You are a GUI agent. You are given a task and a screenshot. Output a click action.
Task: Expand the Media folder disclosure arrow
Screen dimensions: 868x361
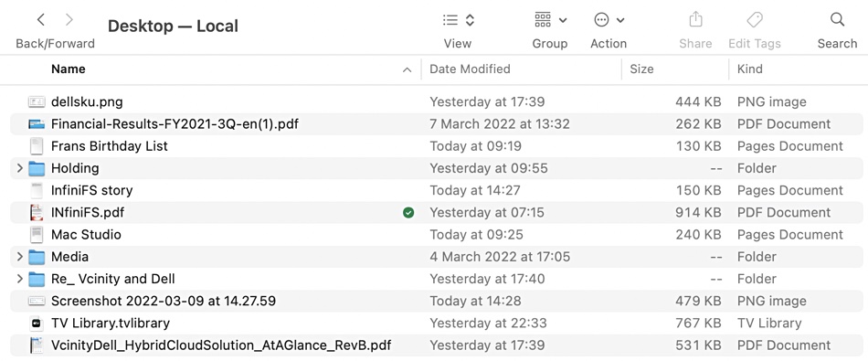point(19,256)
